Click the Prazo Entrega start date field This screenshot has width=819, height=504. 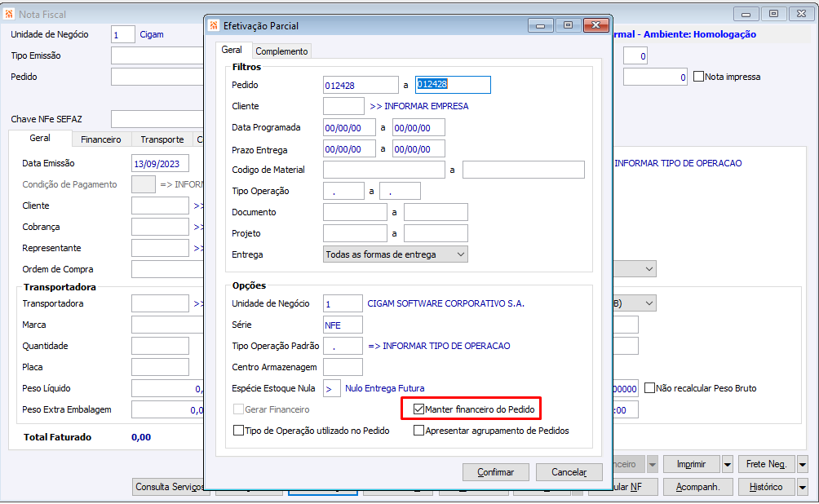(349, 149)
